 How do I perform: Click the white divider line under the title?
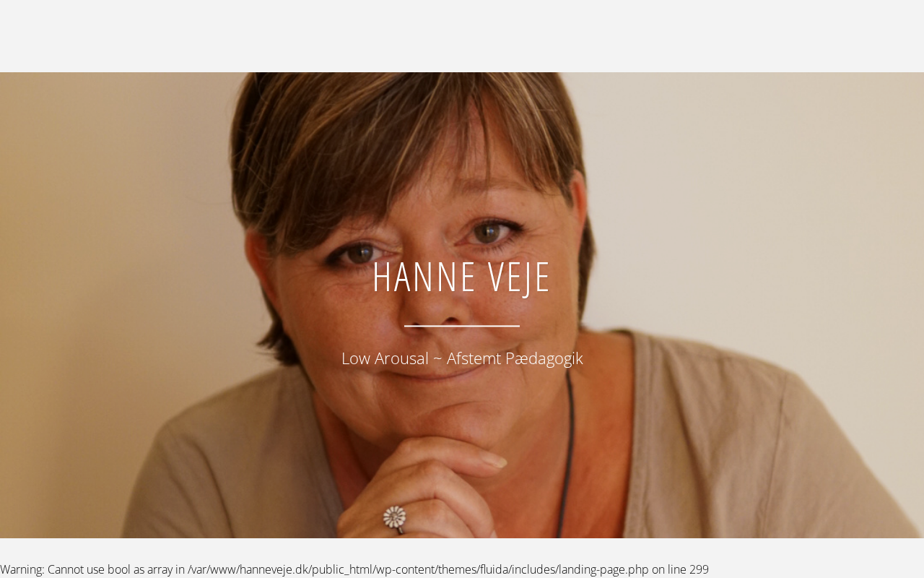(462, 326)
